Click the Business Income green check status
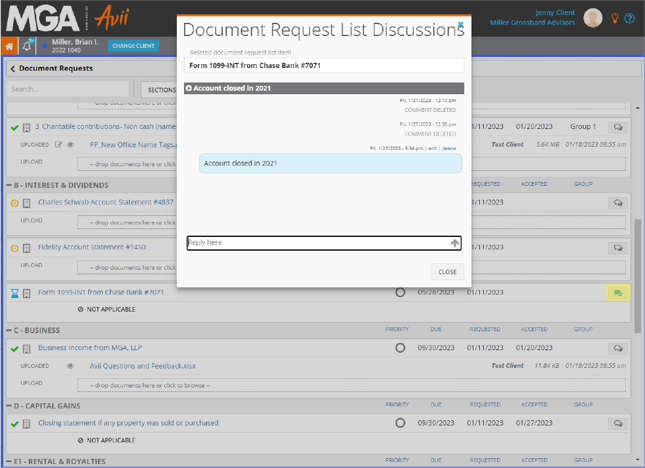 tap(14, 349)
